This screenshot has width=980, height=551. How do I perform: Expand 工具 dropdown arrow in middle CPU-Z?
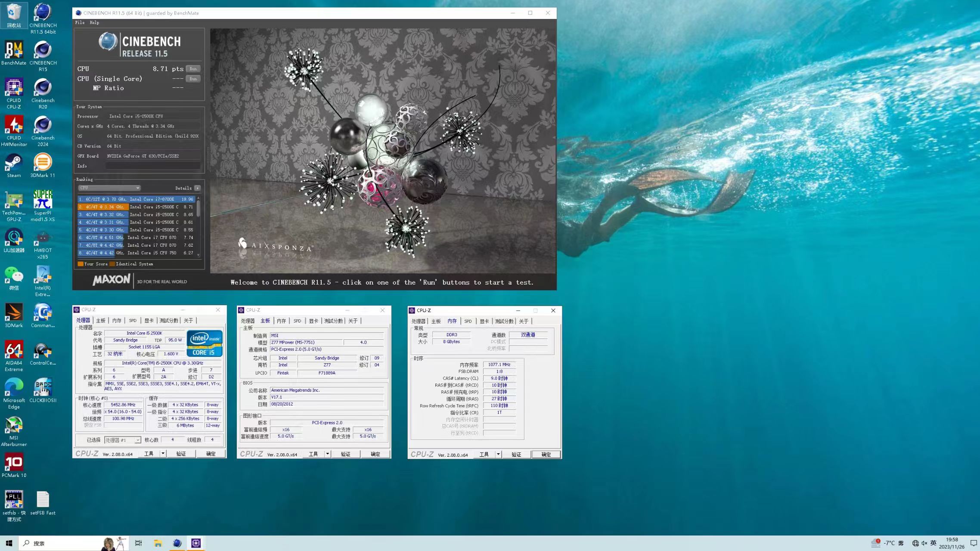[328, 454]
